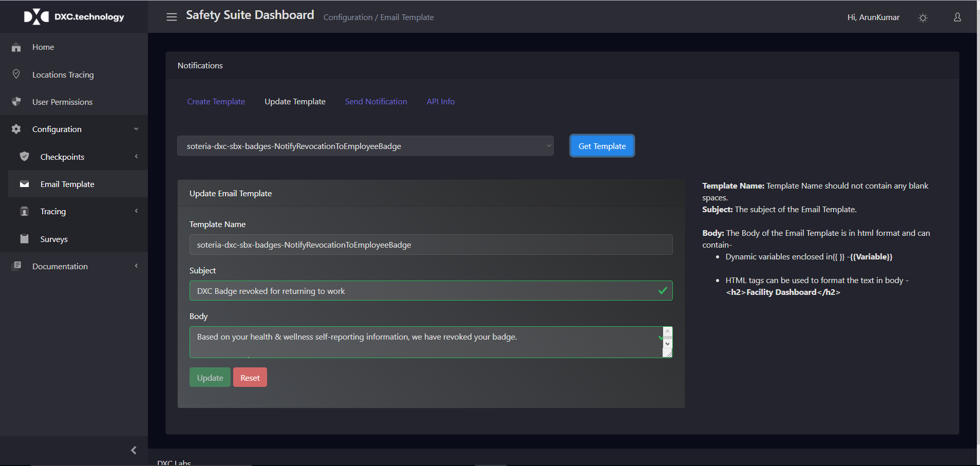This screenshot has height=466, width=980.
Task: Expand the Documentation menu chevron
Action: 136,266
